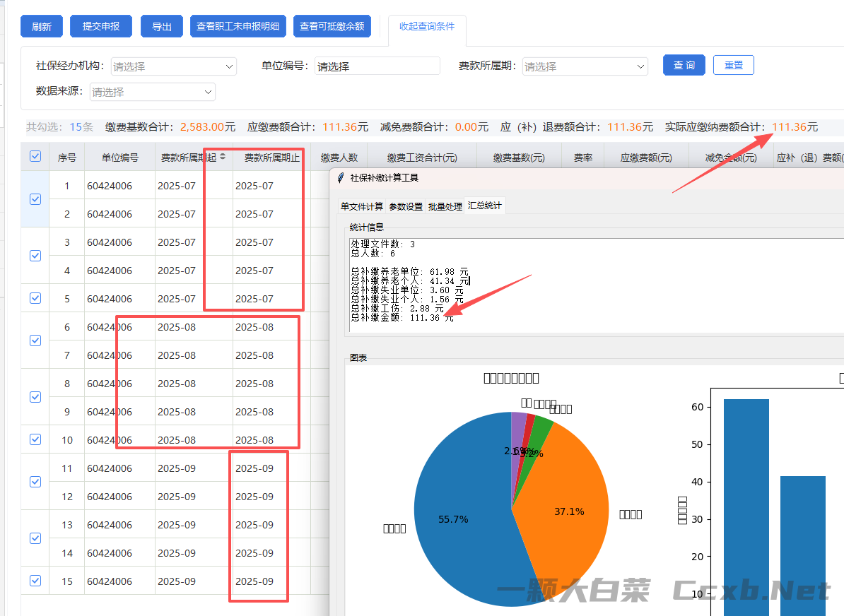The height and width of the screenshot is (616, 844).
Task: Click the sort icon on 费款所属期起 column
Action: tap(223, 157)
